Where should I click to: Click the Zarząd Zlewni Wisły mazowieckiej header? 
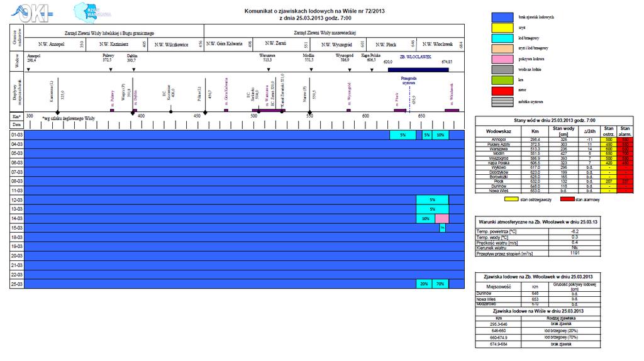pos(325,33)
